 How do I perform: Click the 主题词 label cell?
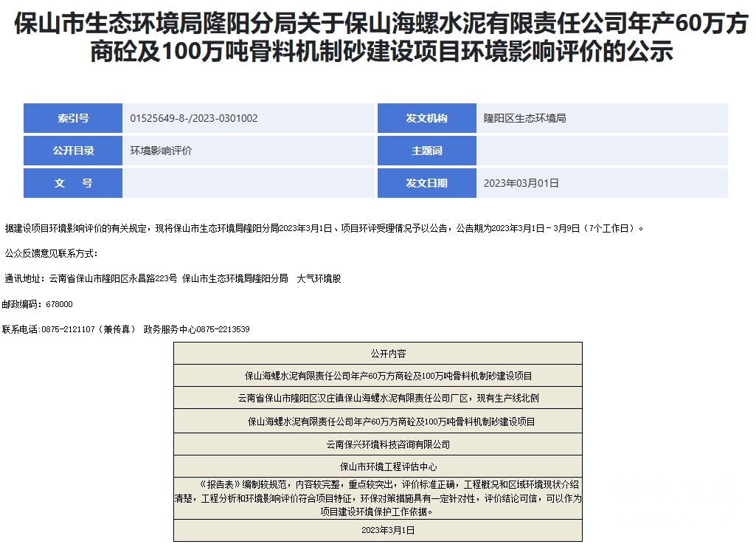(426, 151)
